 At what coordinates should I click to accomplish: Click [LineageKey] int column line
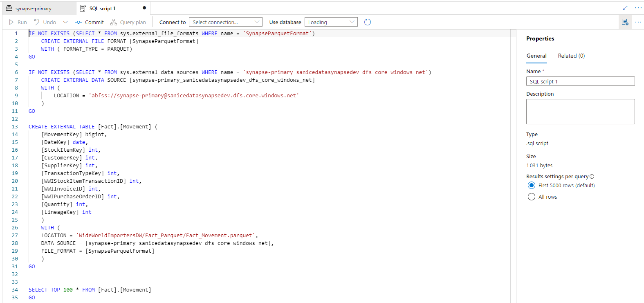tap(66, 212)
